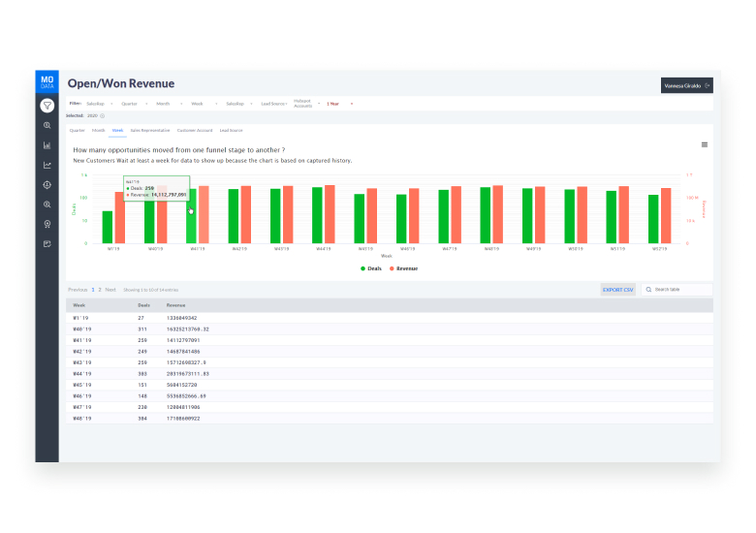The width and height of the screenshot is (756, 533).
Task: Toggle the Revenue series in chart legend
Action: (x=403, y=268)
